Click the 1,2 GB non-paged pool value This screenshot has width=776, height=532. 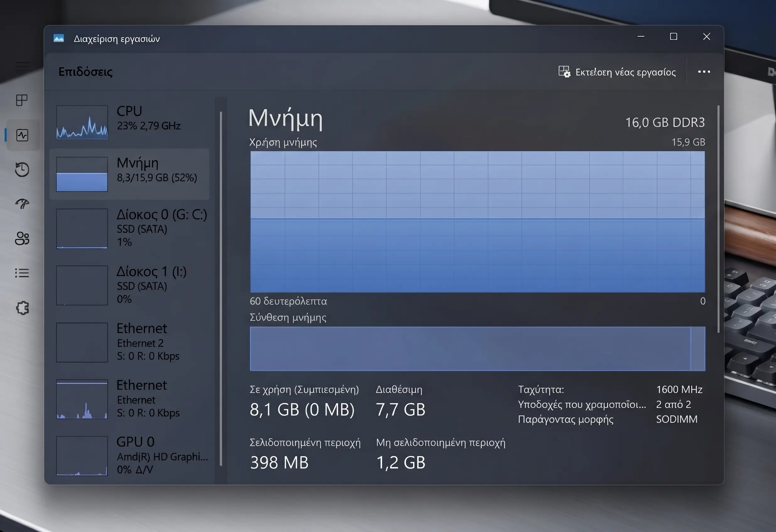pos(401,463)
